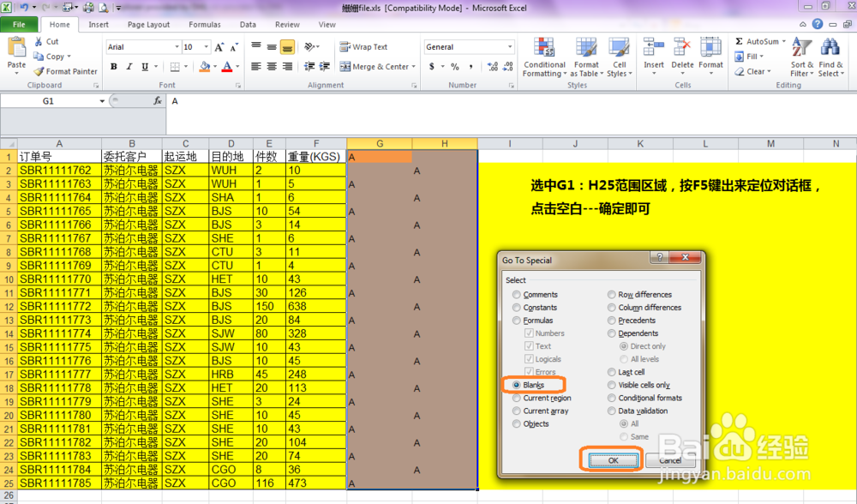Activate the Format Painter tool
This screenshot has width=857, height=504.
tap(65, 72)
